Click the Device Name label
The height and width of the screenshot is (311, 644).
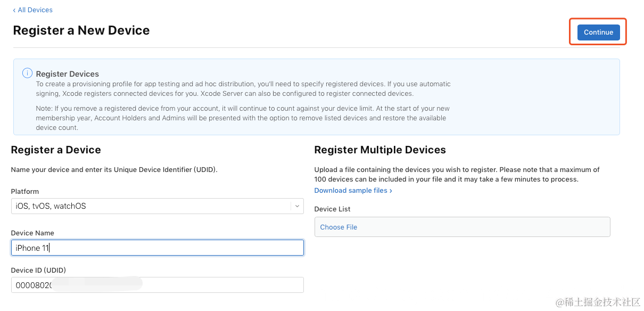(x=32, y=233)
